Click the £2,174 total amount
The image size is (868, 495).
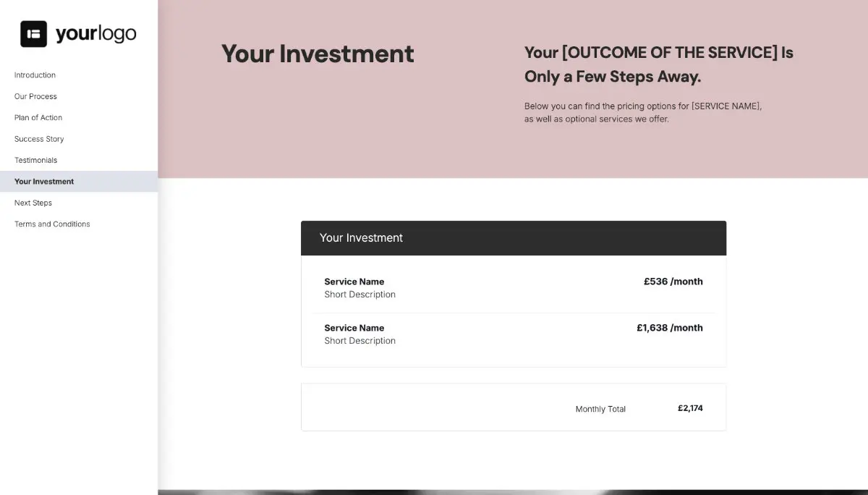[690, 408]
